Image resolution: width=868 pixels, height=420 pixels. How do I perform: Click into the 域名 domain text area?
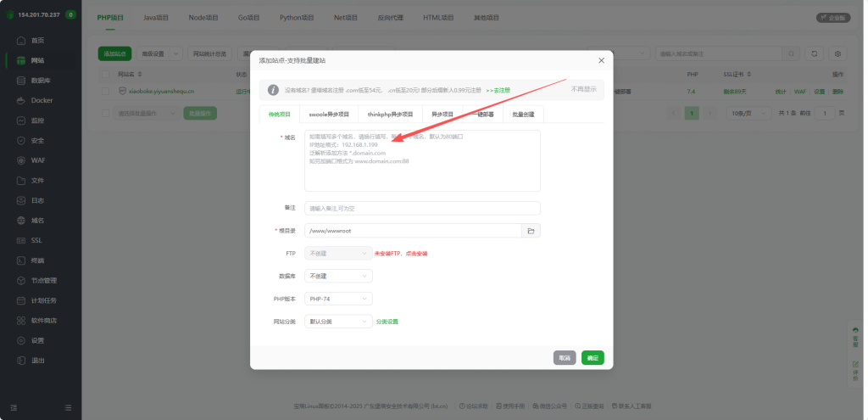[x=422, y=161]
